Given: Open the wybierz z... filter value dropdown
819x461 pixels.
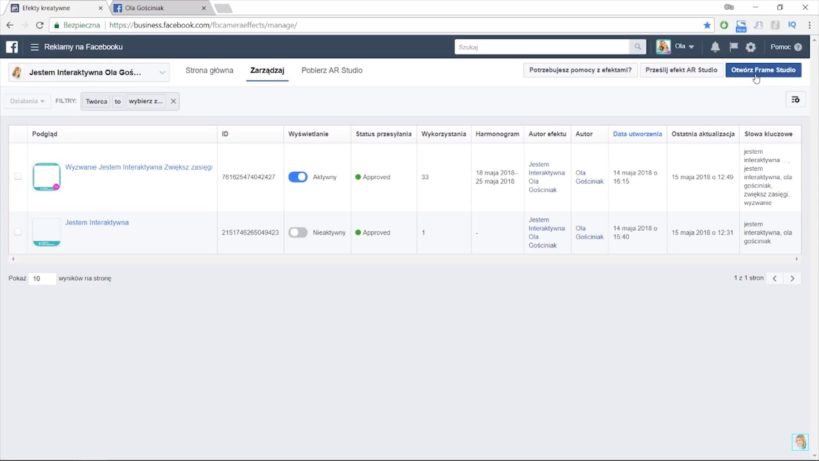Looking at the screenshot, I should [x=145, y=101].
